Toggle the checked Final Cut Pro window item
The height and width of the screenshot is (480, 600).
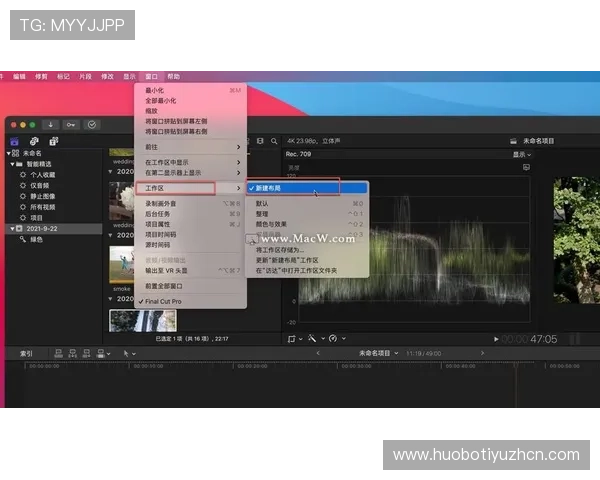190,301
